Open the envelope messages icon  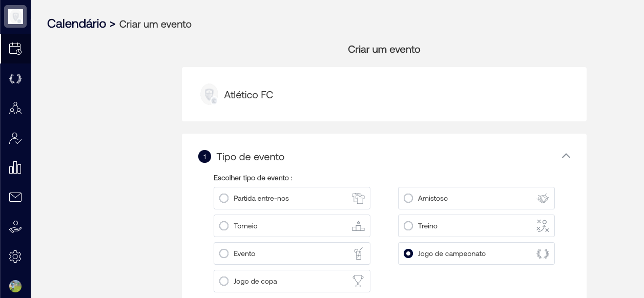[x=15, y=197]
